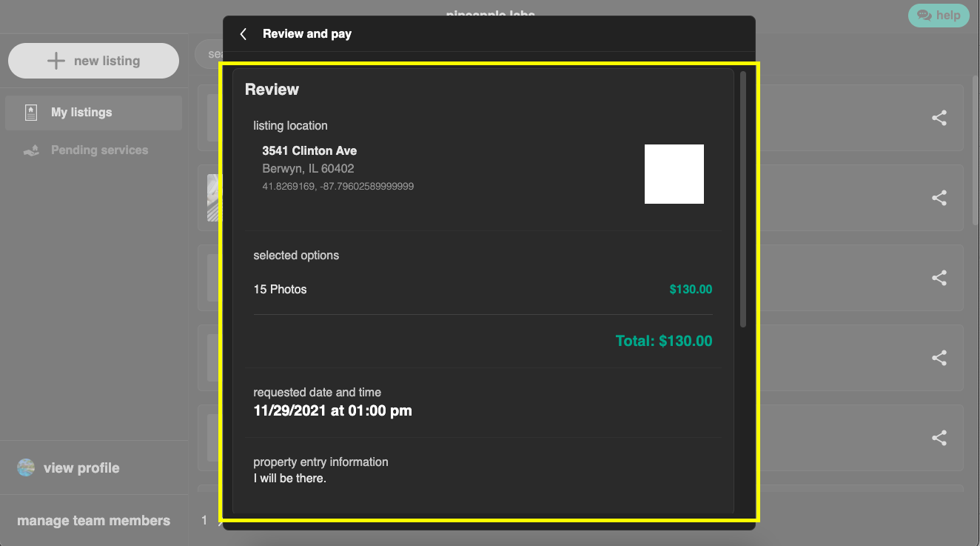The width and height of the screenshot is (980, 546).
Task: Open My listings in the sidebar
Action: point(81,113)
